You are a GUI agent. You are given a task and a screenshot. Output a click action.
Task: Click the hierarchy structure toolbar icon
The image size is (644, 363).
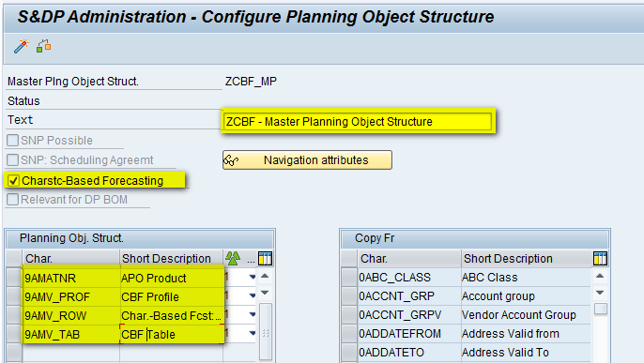[x=43, y=46]
